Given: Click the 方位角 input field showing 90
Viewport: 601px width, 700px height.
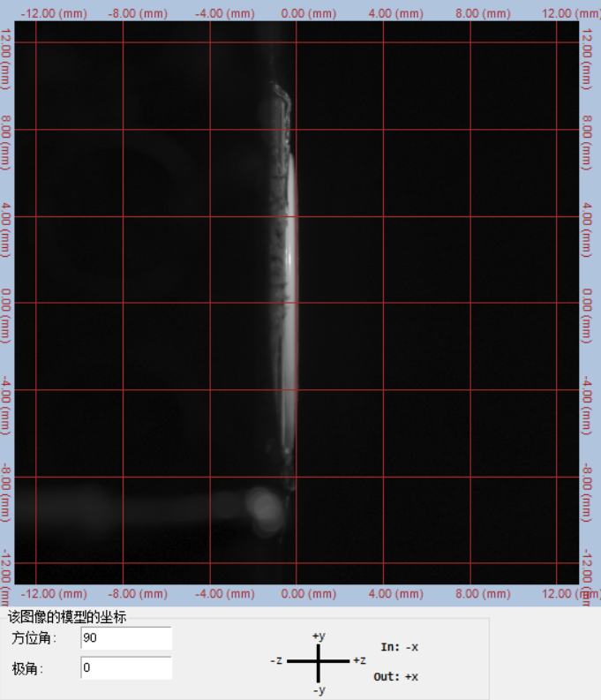Looking at the screenshot, I should (125, 638).
